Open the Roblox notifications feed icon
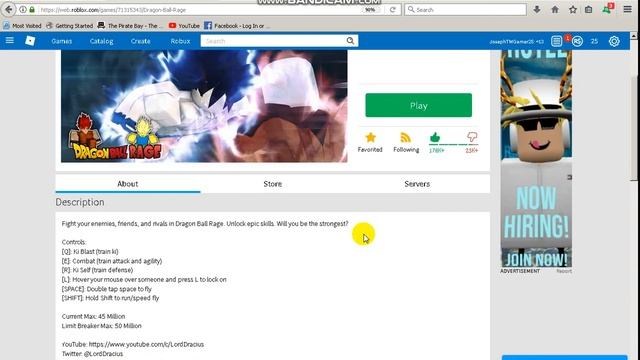 tap(556, 41)
